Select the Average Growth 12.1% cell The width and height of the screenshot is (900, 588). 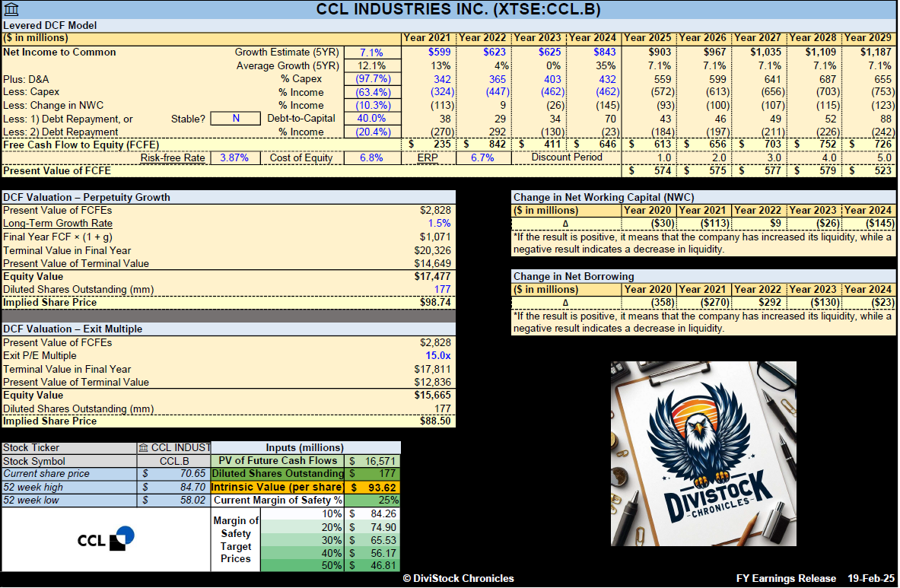372,65
